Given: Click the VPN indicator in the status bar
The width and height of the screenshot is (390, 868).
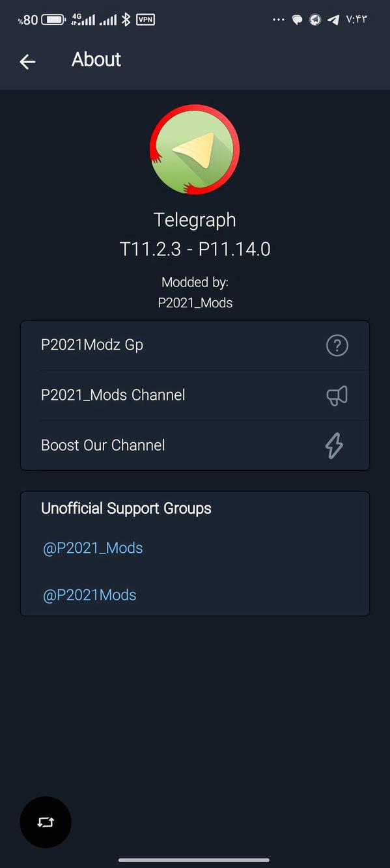Looking at the screenshot, I should (146, 20).
